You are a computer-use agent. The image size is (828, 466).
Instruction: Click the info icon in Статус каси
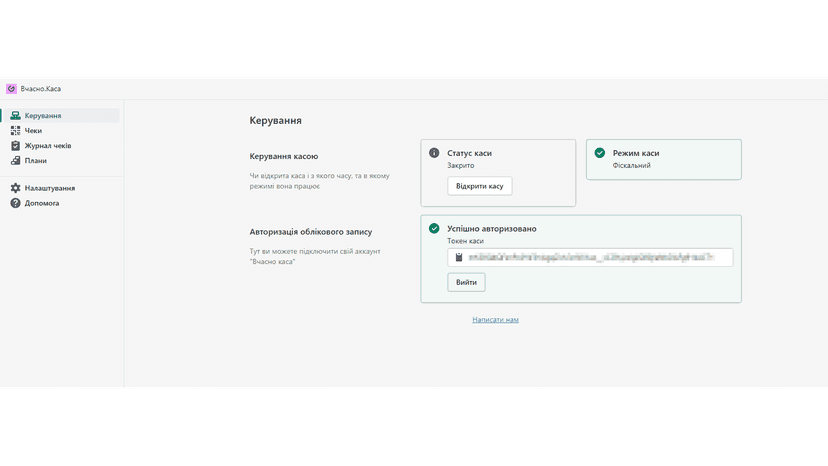pyautogui.click(x=434, y=153)
